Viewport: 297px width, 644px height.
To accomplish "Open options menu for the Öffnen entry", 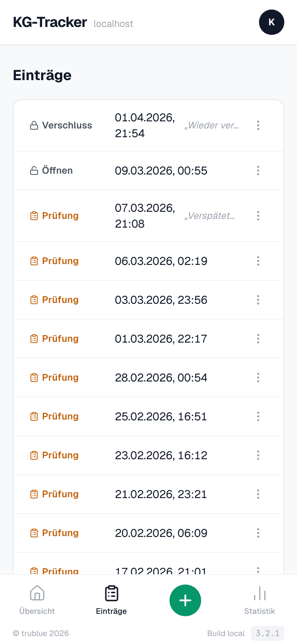I will [258, 171].
